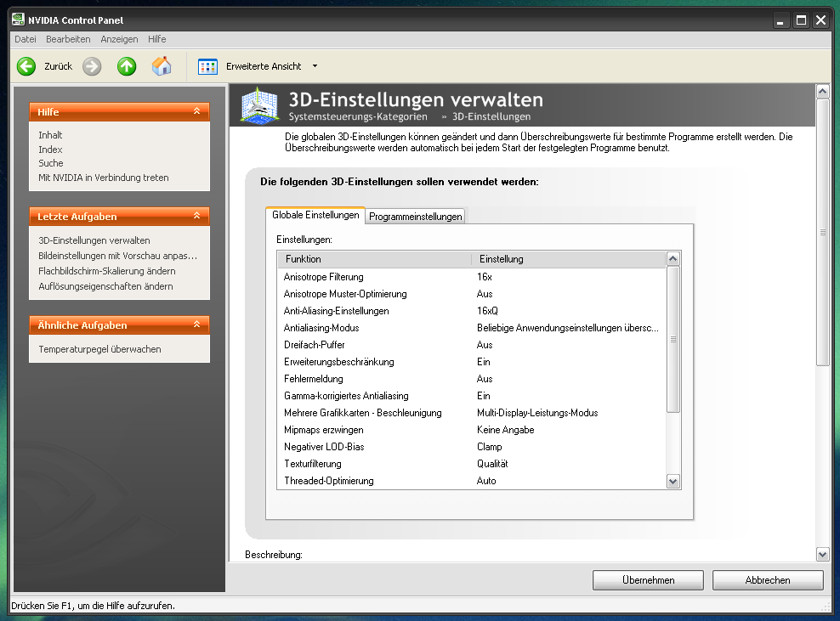The height and width of the screenshot is (621, 840).
Task: Click settings list scrollbar down arrow
Action: click(673, 482)
